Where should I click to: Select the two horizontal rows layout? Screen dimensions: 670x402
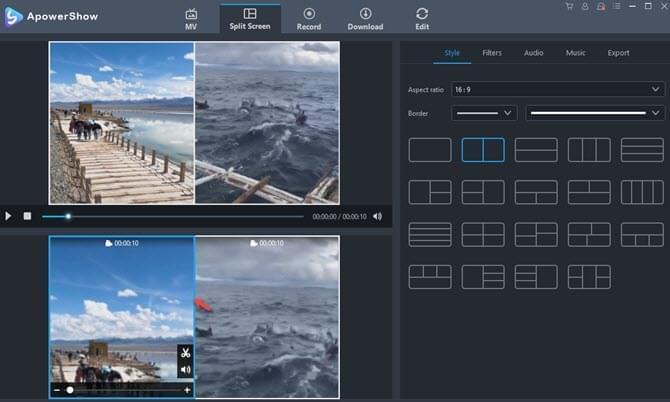[536, 150]
